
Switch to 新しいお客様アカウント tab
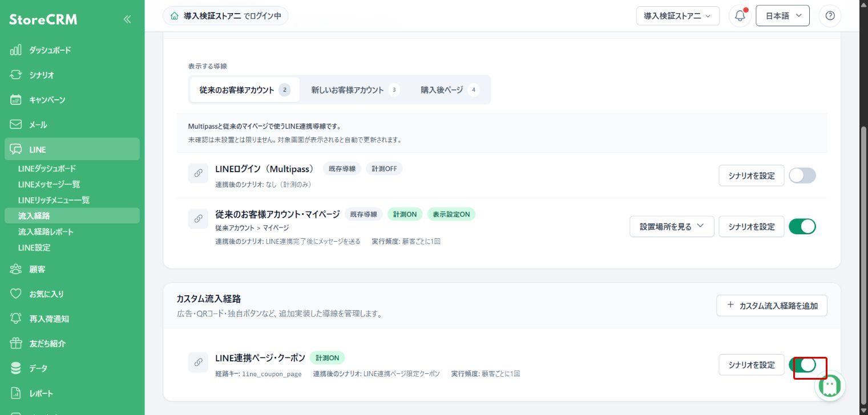(x=355, y=89)
